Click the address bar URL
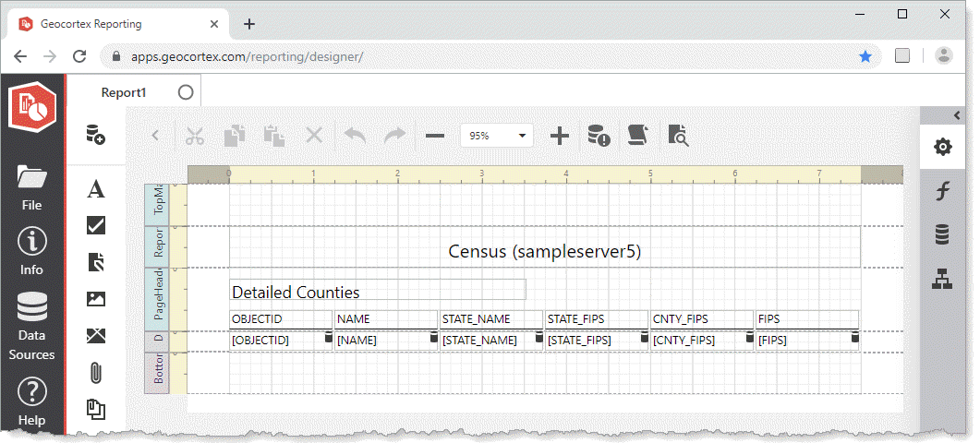The width and height of the screenshot is (980, 443). point(247,57)
